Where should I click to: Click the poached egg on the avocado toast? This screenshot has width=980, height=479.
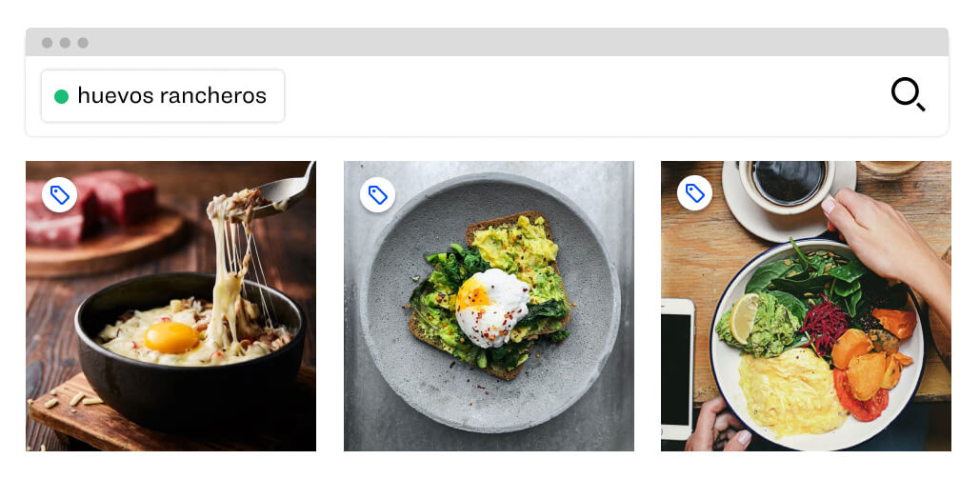[x=491, y=305]
